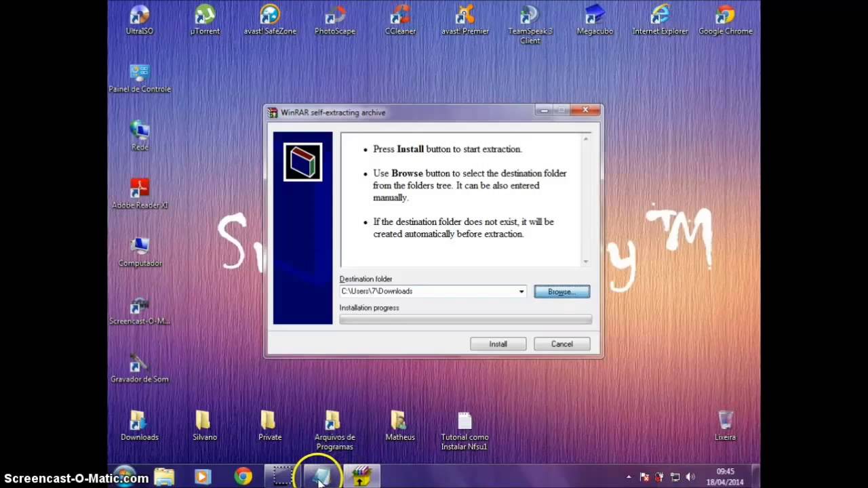Open Gravador de Som shortcut

coord(140,368)
